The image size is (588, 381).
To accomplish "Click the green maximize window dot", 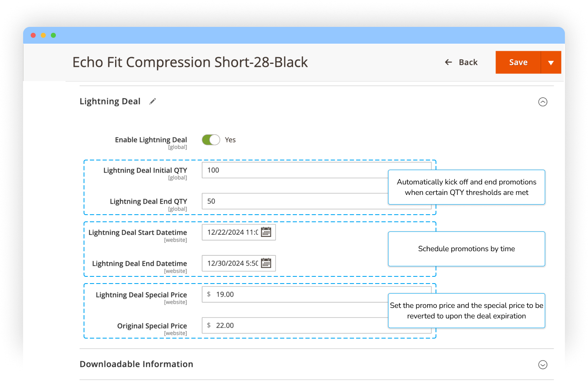I will (x=53, y=35).
